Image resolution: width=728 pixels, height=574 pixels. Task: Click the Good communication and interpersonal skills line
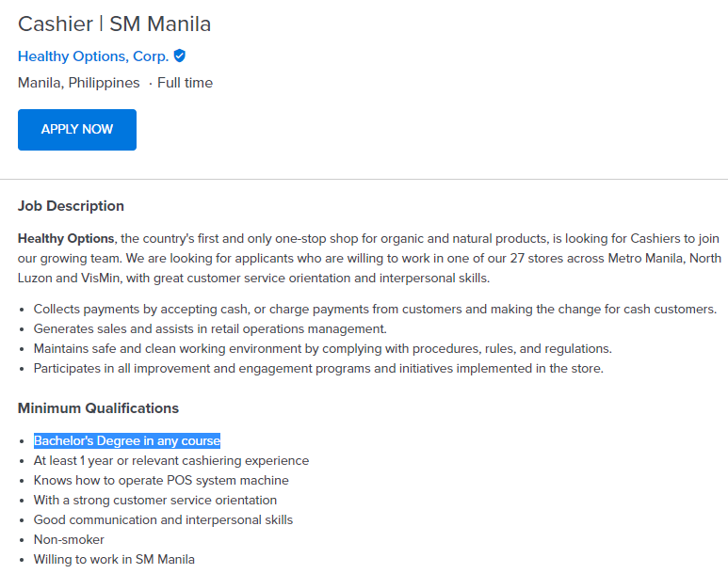[163, 520]
